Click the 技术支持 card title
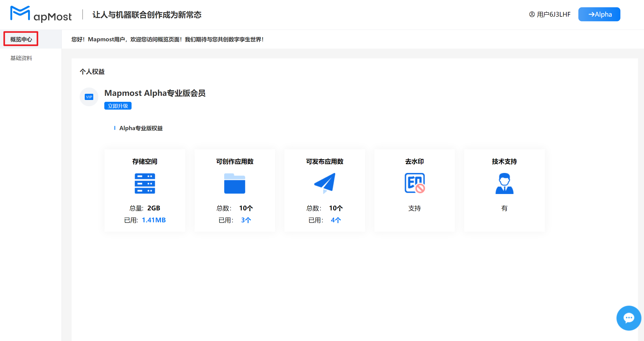The height and width of the screenshot is (341, 644). tap(504, 162)
